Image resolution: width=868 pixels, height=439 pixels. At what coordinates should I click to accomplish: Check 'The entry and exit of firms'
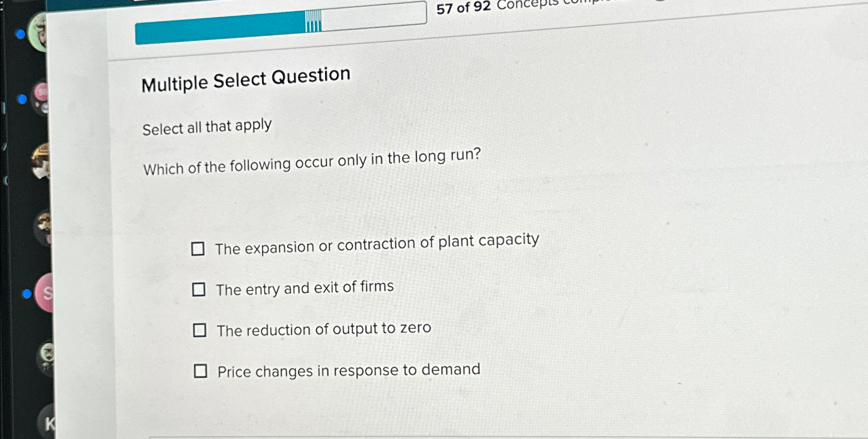pos(199,290)
